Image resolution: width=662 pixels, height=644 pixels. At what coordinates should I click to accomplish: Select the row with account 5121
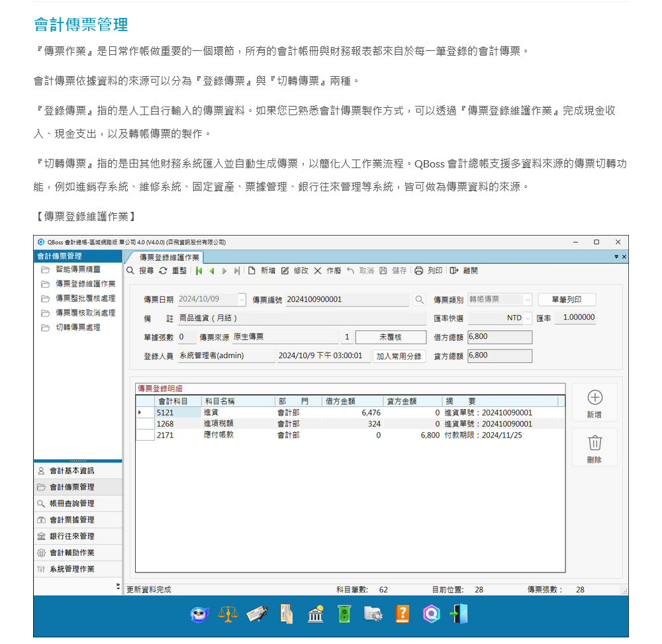(350, 413)
